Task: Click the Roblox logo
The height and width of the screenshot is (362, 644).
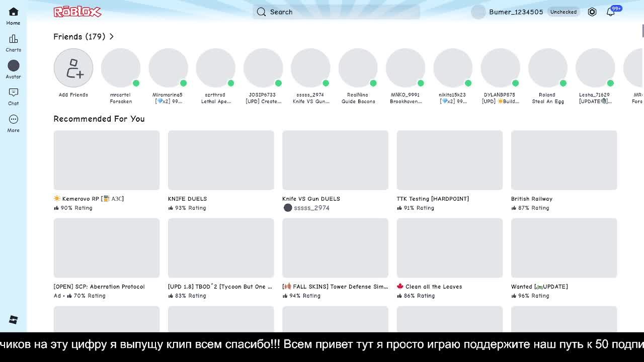Action: [x=77, y=12]
